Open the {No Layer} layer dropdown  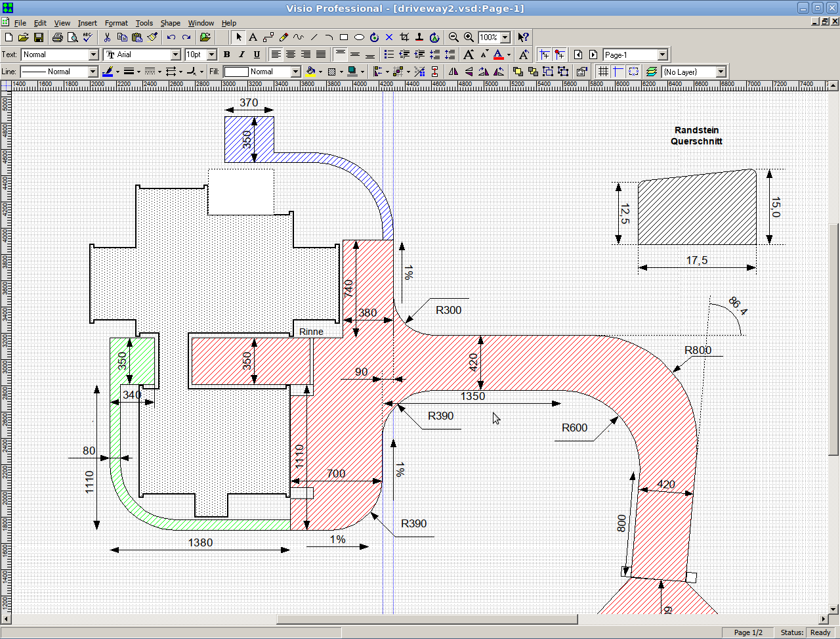point(721,72)
